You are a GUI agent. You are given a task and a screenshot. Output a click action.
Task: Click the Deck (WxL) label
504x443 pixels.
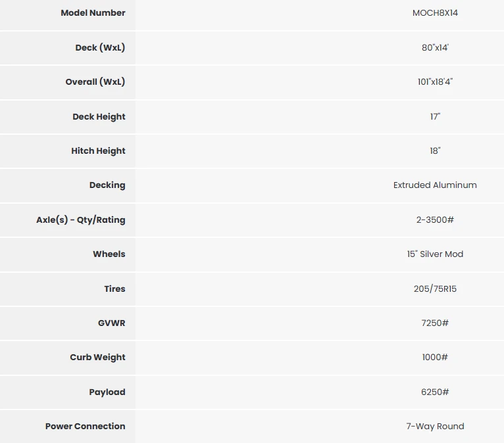100,47
